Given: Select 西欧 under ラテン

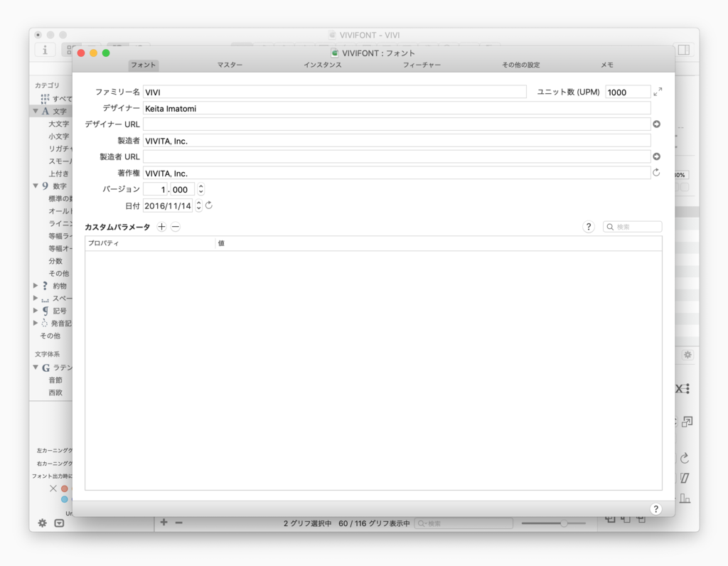Looking at the screenshot, I should point(55,393).
